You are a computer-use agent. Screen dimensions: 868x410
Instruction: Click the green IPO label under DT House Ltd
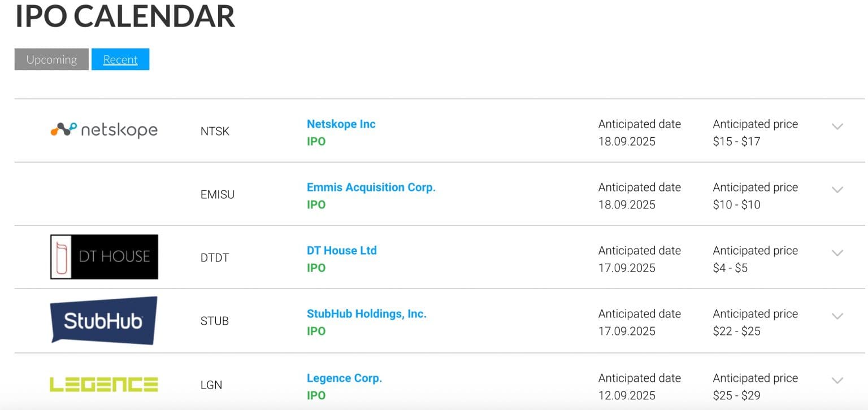coord(316,268)
